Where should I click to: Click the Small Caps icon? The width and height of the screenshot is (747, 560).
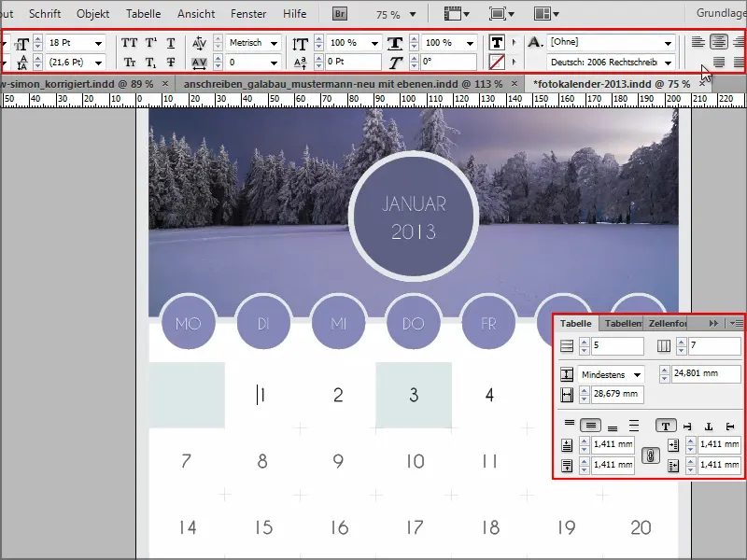tap(129, 62)
